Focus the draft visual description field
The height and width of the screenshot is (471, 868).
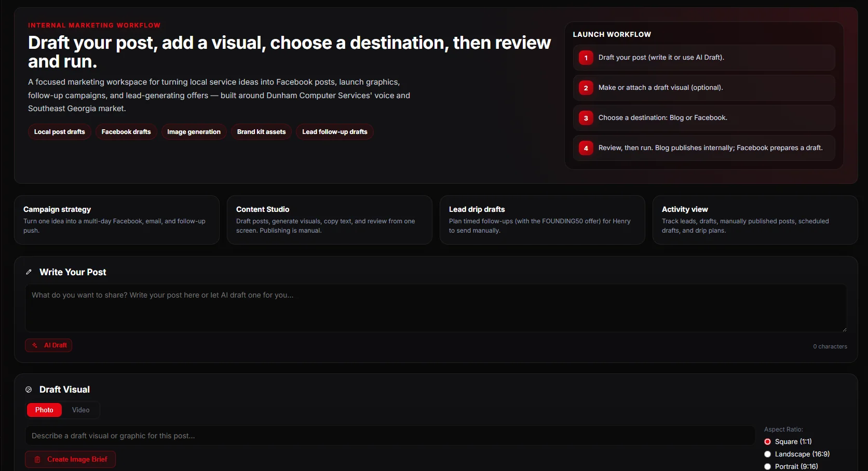click(390, 436)
